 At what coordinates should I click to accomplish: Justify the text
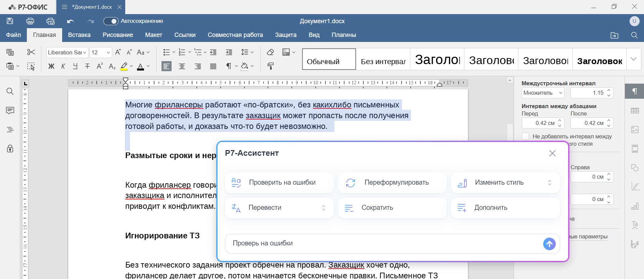213,66
